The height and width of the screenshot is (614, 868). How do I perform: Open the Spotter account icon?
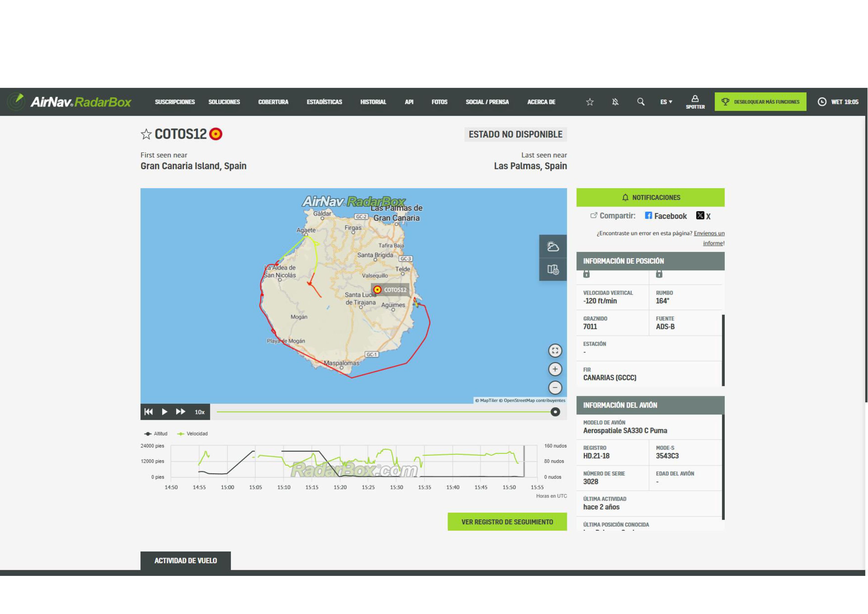point(695,102)
